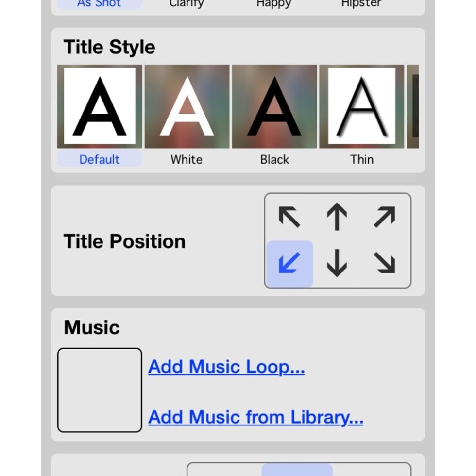
Task: Switch to the Happy filter
Action: tap(273, 4)
